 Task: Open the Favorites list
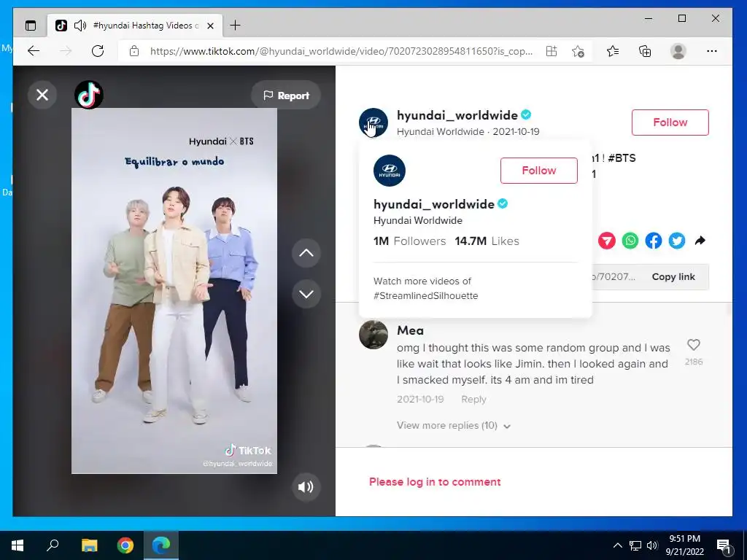(613, 51)
